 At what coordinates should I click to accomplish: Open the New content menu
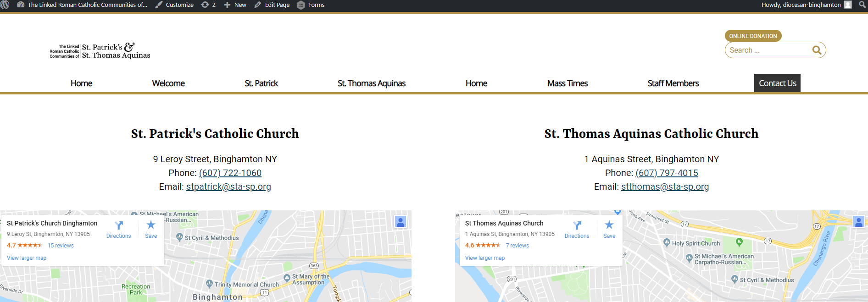pyautogui.click(x=235, y=5)
